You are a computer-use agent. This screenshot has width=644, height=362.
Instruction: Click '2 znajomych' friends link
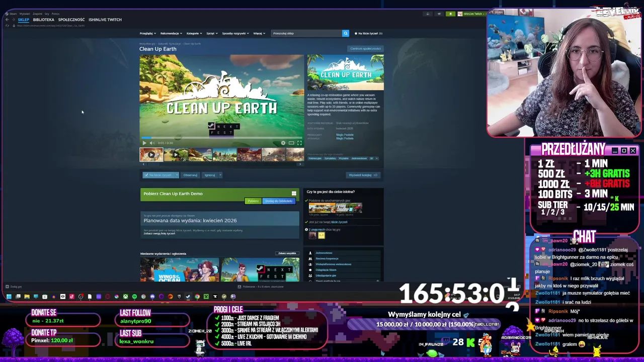pos(317,230)
